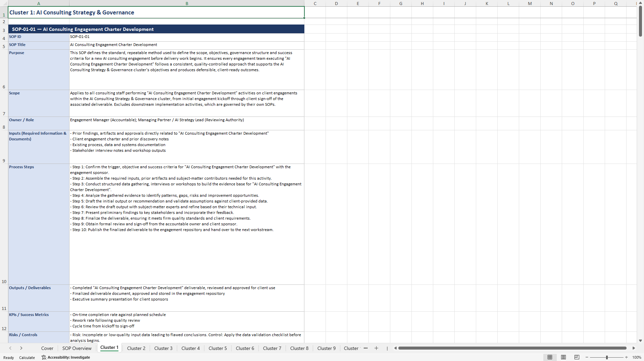Image resolution: width=644 pixels, height=361 pixels.
Task: Select column C header
Action: click(315, 3)
